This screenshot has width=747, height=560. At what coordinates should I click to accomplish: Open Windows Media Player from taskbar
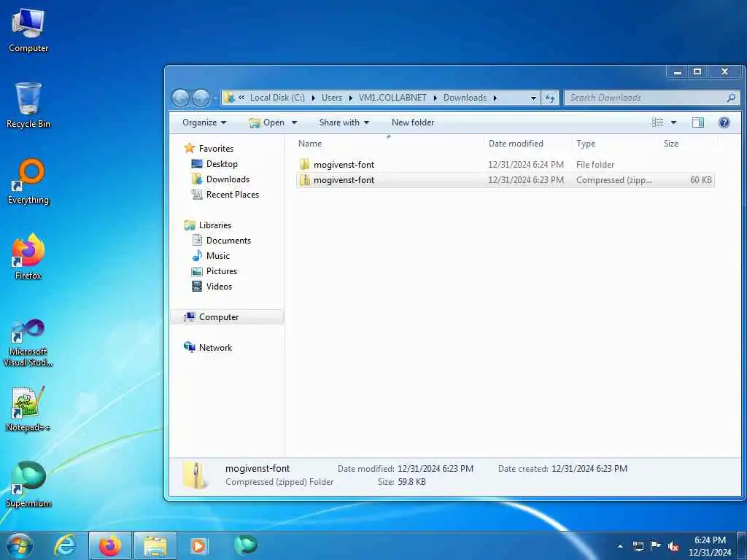coord(198,545)
